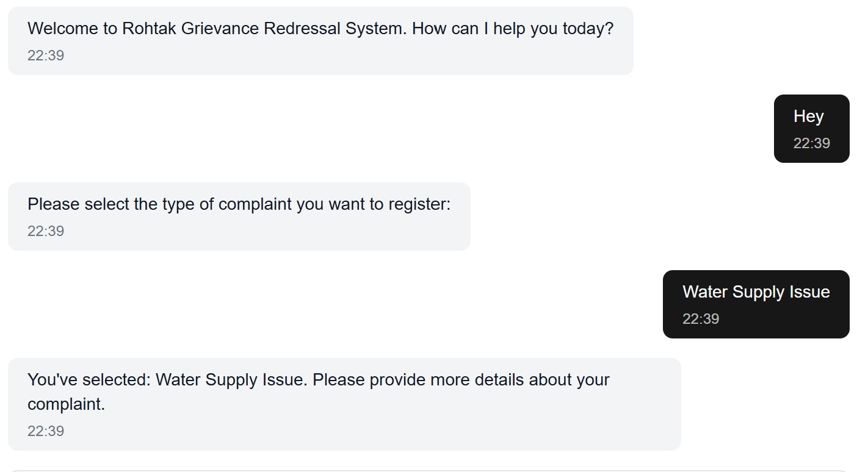
Task: Click timestamp below the complaint type prompt
Action: click(x=46, y=231)
